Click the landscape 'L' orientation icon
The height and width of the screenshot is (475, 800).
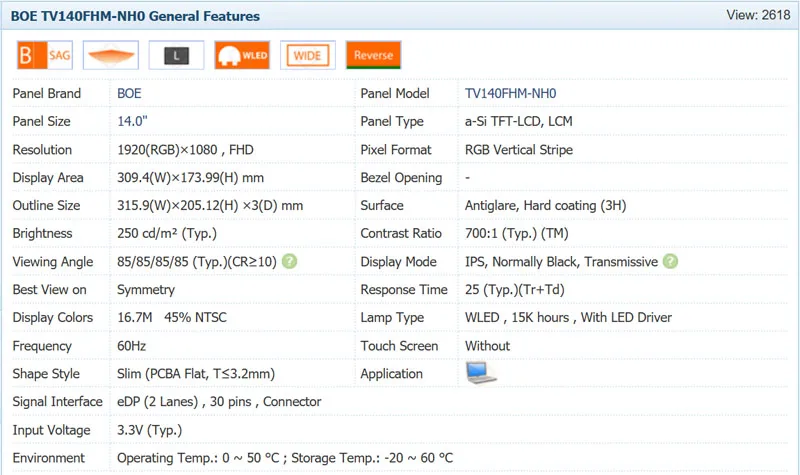177,55
